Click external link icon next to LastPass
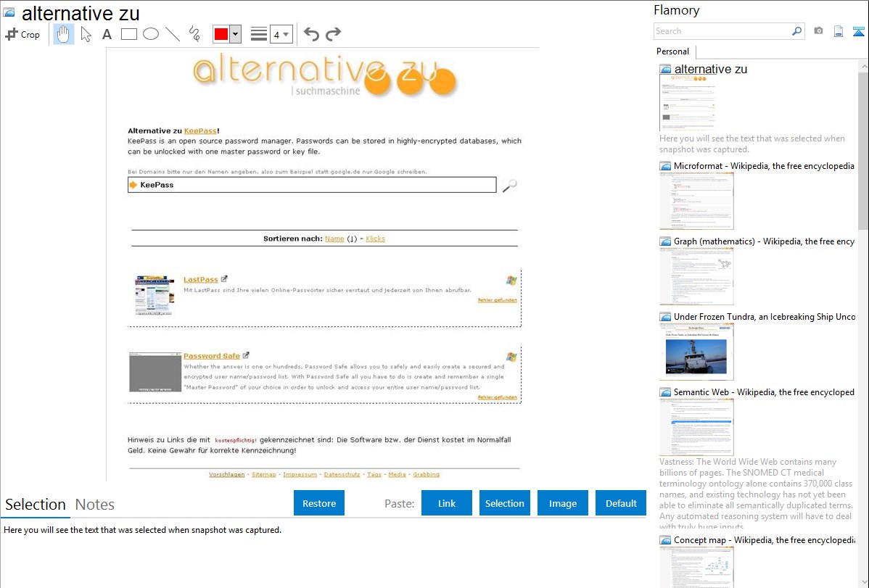Image resolution: width=869 pixels, height=588 pixels. pos(224,278)
